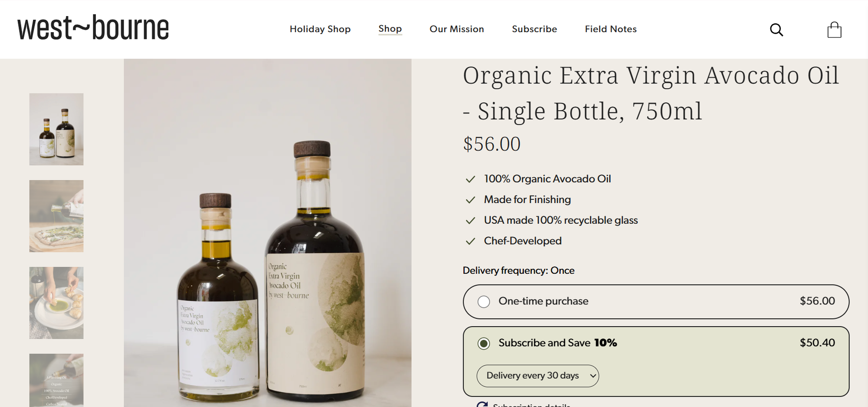The width and height of the screenshot is (868, 407).
Task: Switch to the Shop tab
Action: 390,29
